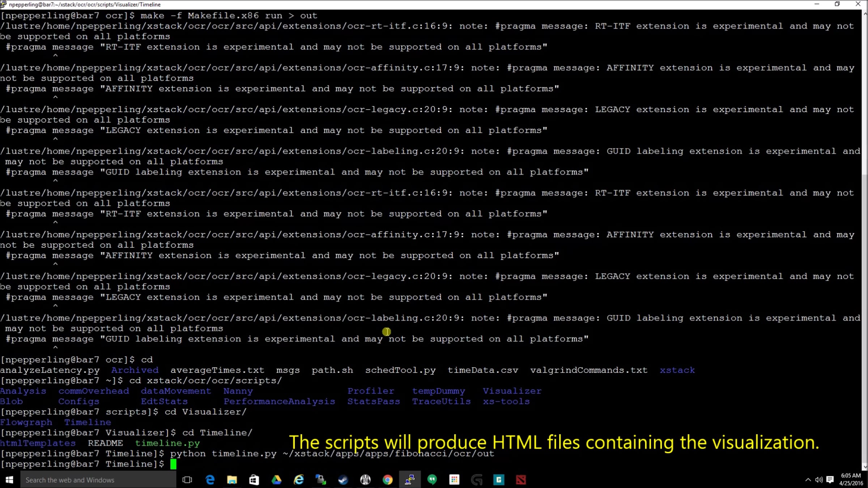Open the clock and date flyout
The width and height of the screenshot is (868, 488).
click(851, 479)
